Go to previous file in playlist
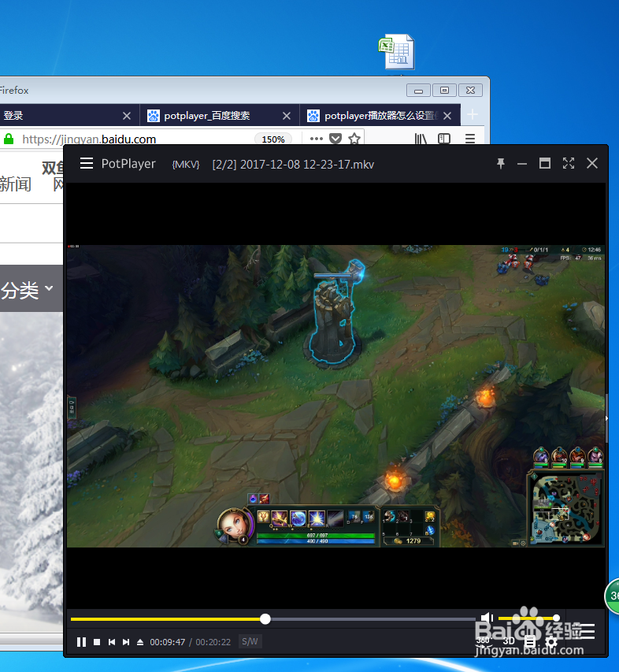 pos(112,641)
